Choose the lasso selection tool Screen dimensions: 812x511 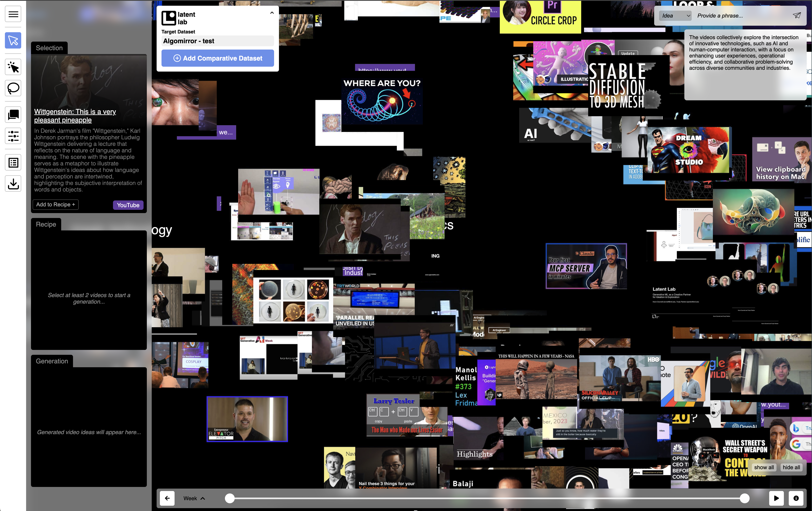click(x=13, y=88)
